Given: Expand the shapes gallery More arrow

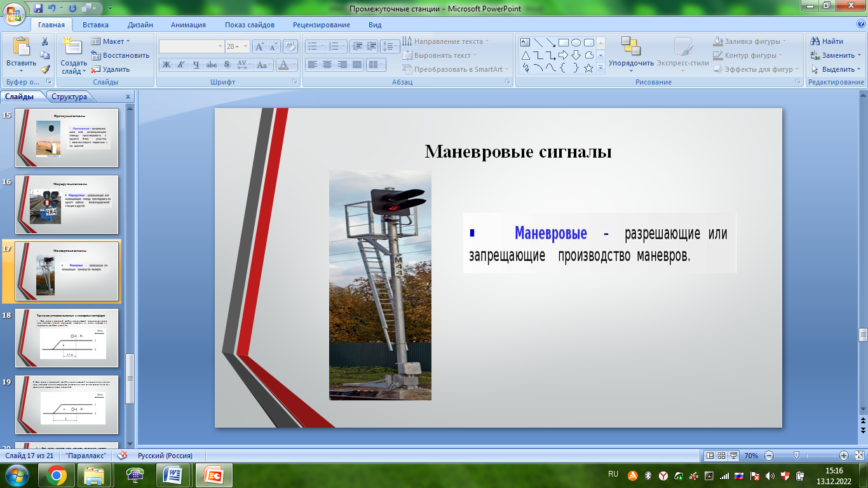Looking at the screenshot, I should coord(600,68).
